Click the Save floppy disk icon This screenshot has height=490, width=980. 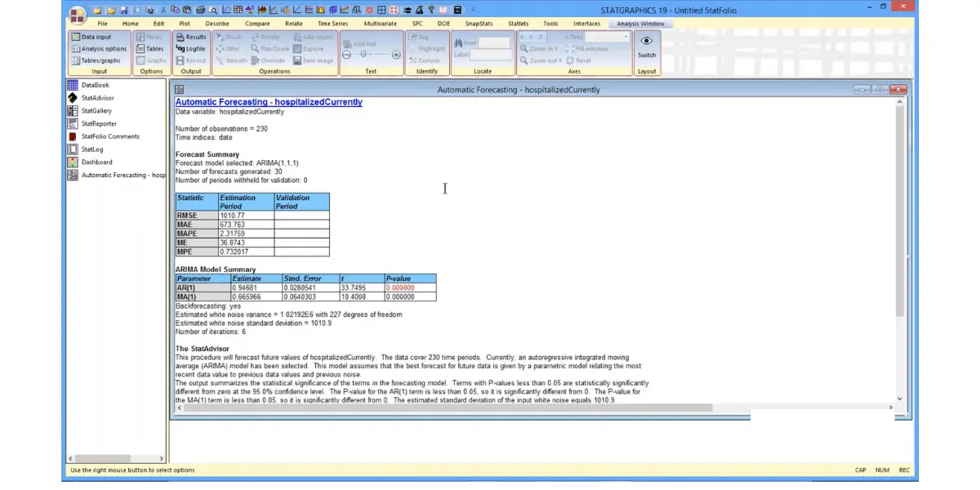tap(123, 10)
